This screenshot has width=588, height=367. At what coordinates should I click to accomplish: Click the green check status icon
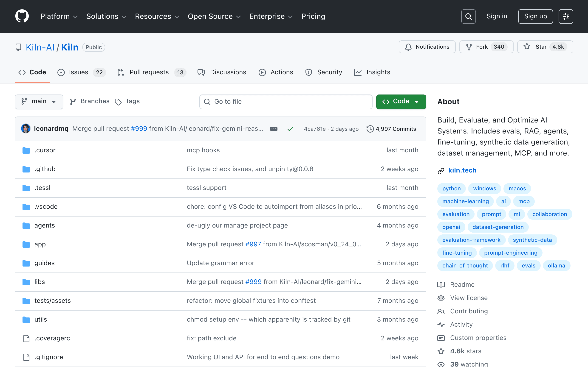290,129
